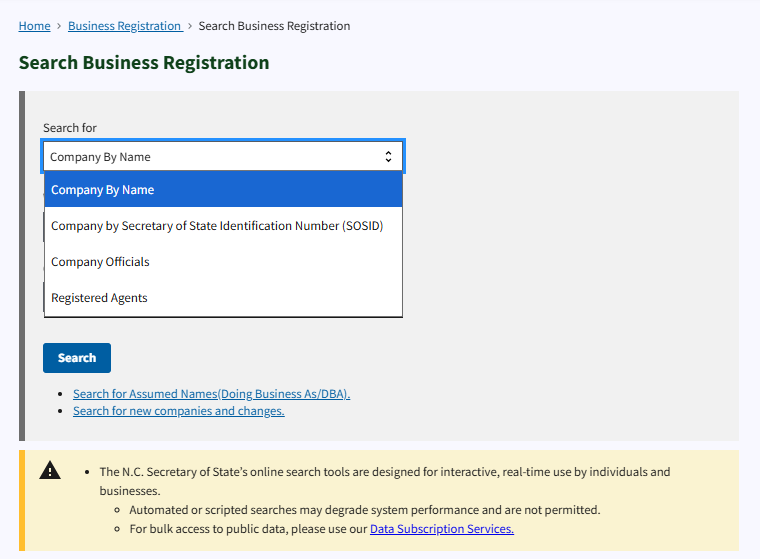This screenshot has width=760, height=559.
Task: Go to the Home breadcrumb link
Action: [x=34, y=26]
